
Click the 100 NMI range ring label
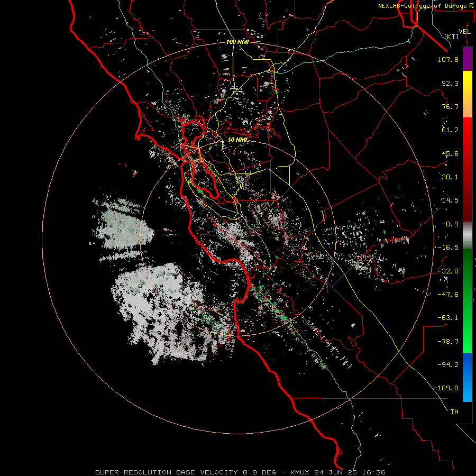(237, 42)
